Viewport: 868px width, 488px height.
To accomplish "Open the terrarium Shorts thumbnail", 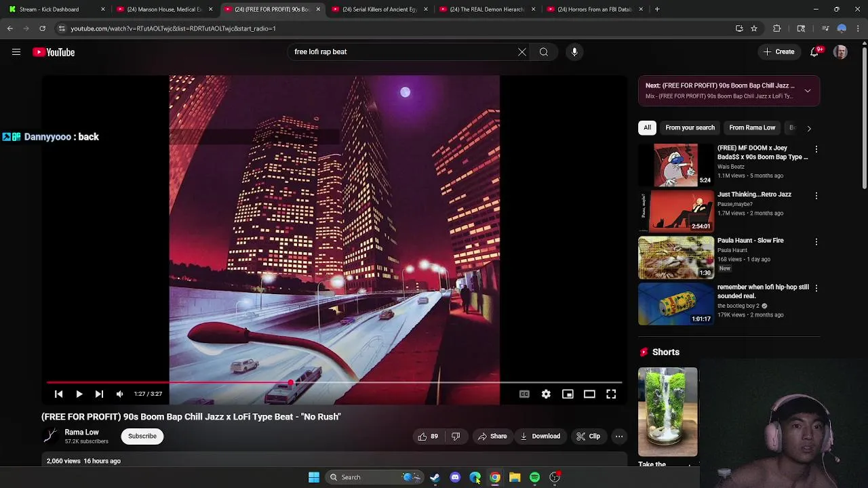I will point(667,412).
